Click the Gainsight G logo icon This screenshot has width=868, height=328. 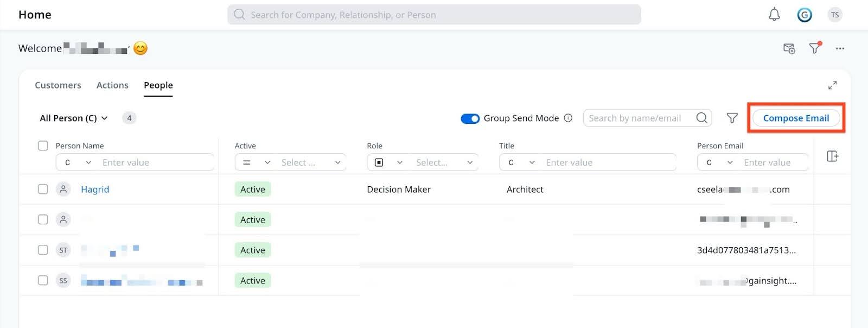(805, 15)
